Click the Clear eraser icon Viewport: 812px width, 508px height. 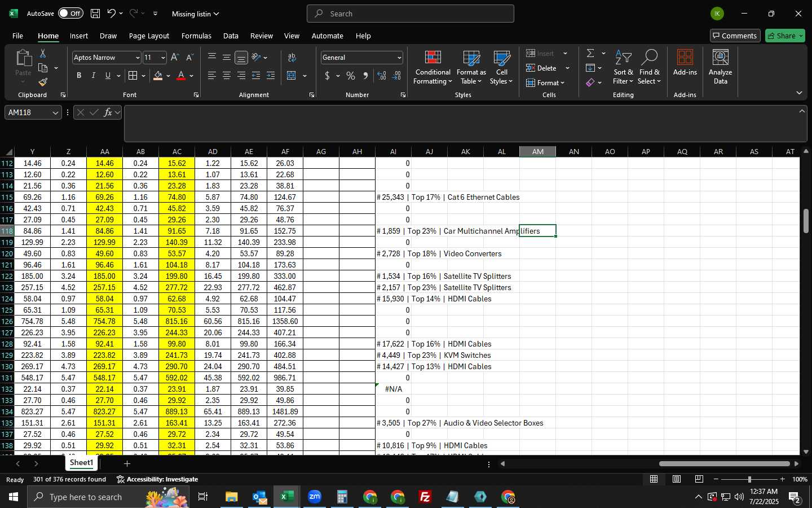click(590, 82)
